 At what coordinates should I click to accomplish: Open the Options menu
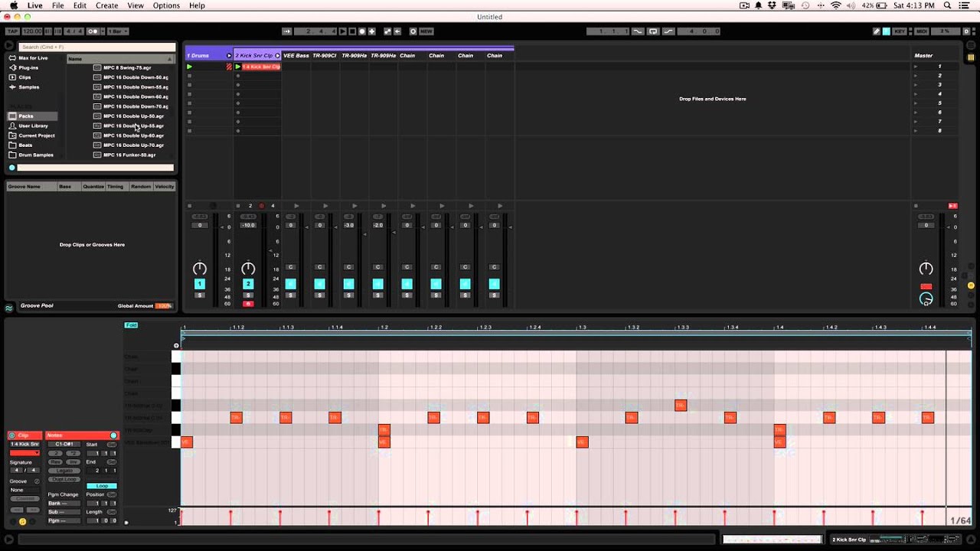[166, 5]
